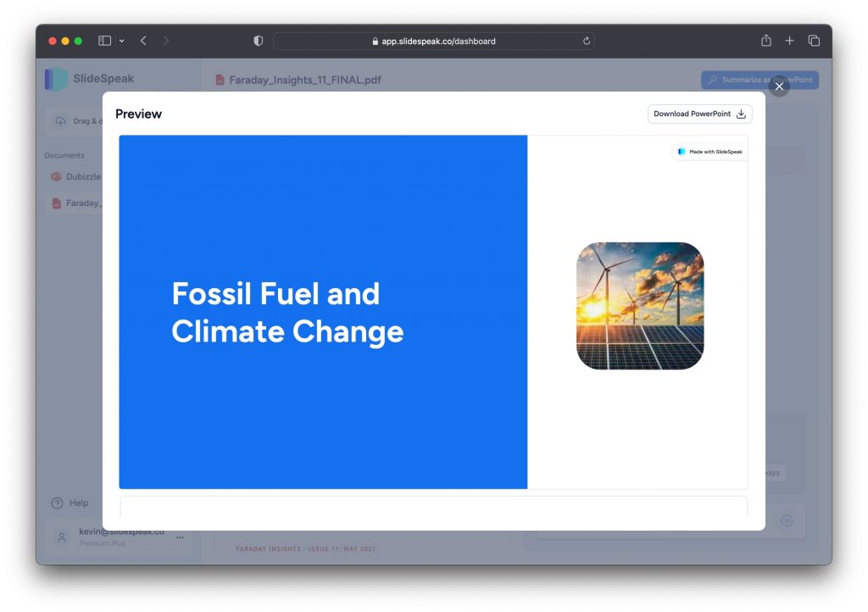Click the Download PowerPoint button
This screenshot has height=612, width=868.
[699, 114]
